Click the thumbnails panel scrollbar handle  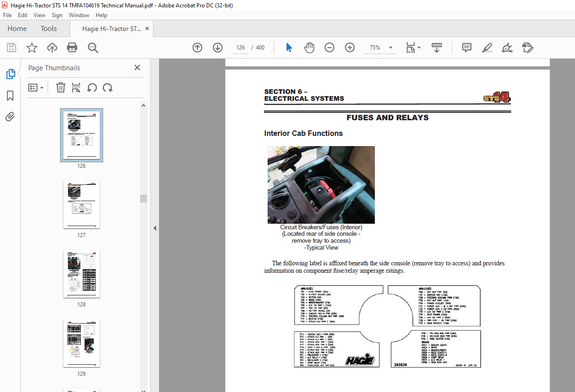(x=144, y=198)
